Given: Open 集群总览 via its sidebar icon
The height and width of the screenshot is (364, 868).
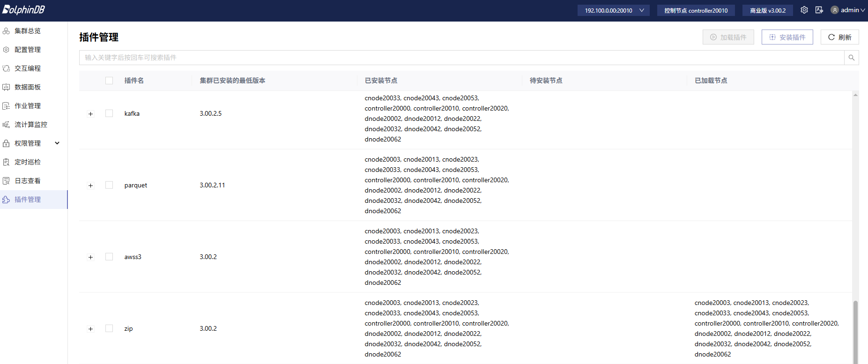Looking at the screenshot, I should 6,31.
